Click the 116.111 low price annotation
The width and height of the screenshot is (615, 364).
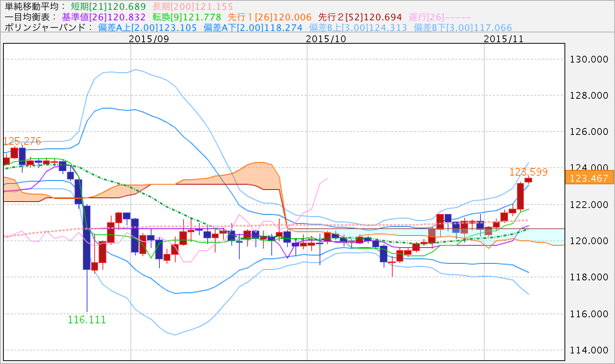tap(87, 320)
